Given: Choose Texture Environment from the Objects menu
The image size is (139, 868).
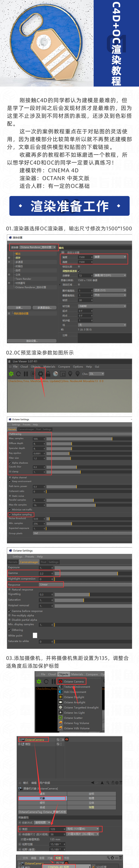Looking at the screenshot, I should pyautogui.click(x=77, y=687).
